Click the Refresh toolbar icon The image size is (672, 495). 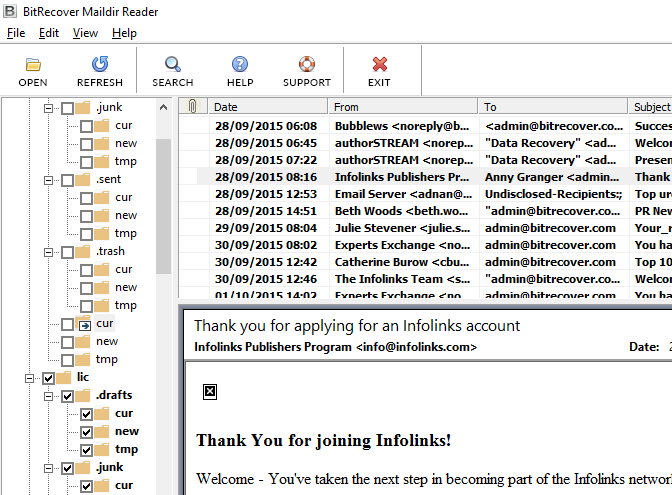click(100, 64)
